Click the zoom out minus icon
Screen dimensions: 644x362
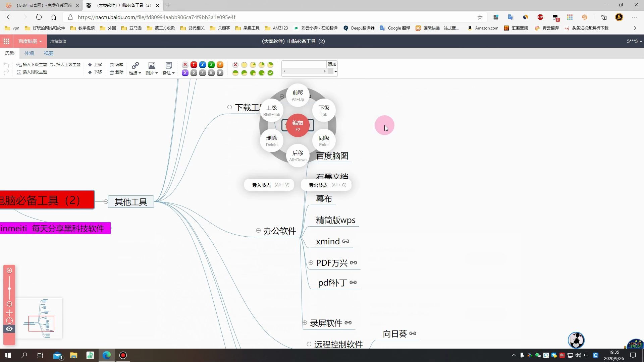point(9,304)
